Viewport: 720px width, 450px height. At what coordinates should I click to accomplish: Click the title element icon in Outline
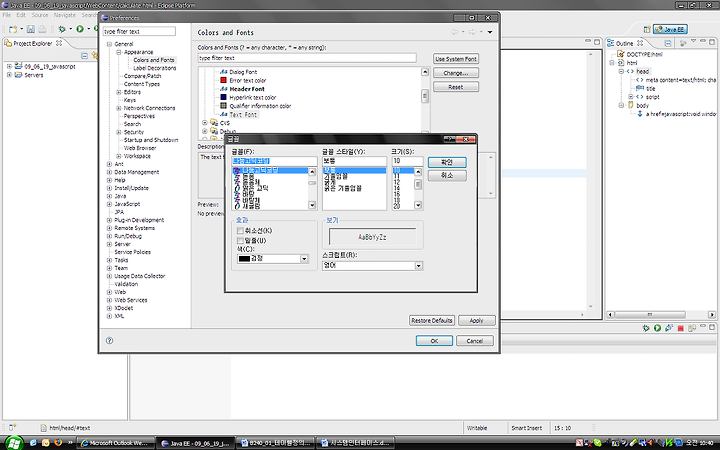pyautogui.click(x=640, y=88)
